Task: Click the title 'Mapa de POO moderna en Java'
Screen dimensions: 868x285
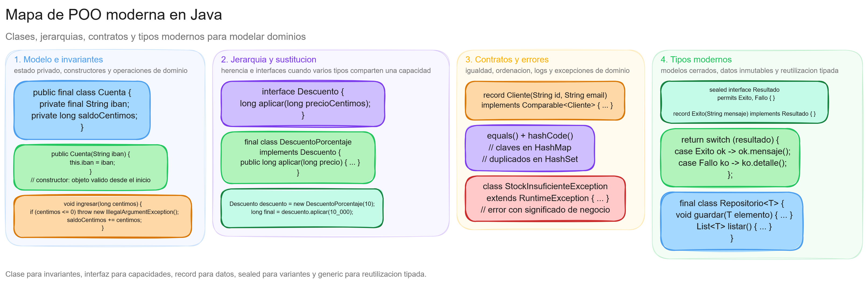Action: (x=114, y=15)
